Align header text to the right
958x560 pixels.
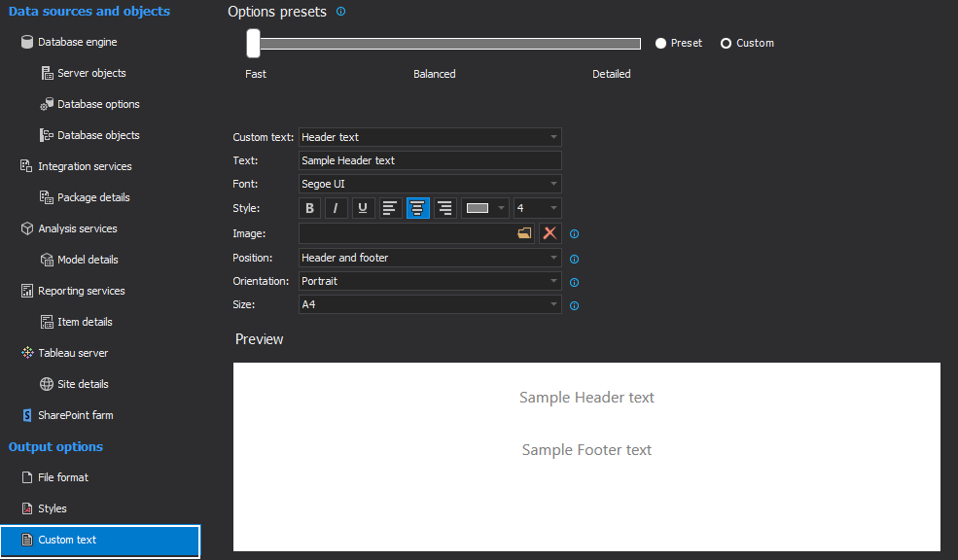pos(444,208)
